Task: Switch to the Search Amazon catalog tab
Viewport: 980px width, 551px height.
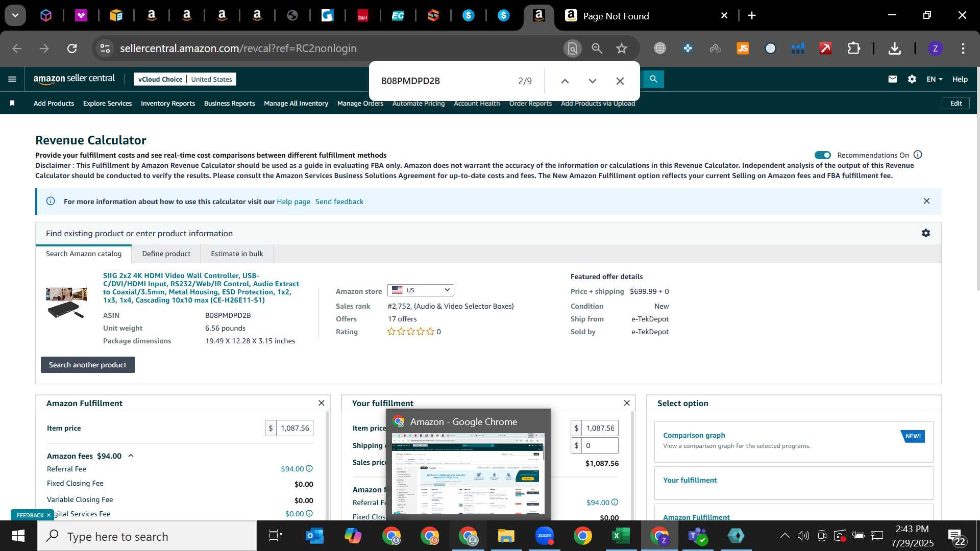Action: tap(84, 254)
